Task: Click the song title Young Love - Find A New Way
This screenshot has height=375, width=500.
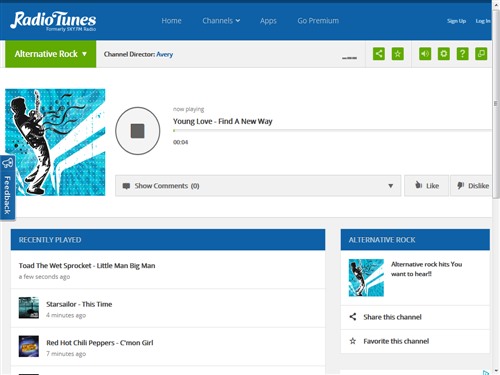Action: tap(223, 121)
